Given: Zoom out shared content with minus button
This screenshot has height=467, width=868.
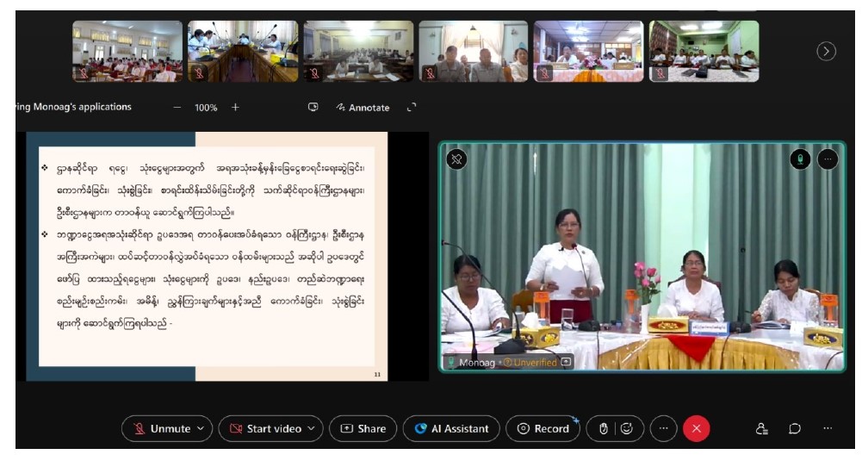Looking at the screenshot, I should coord(177,108).
